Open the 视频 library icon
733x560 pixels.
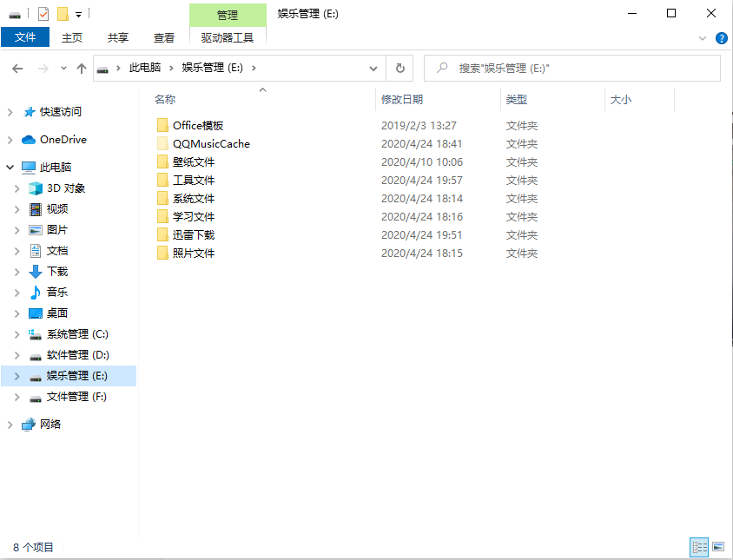click(36, 209)
